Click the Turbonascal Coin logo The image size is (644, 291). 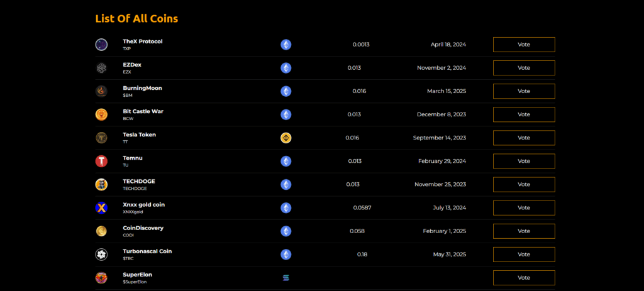coord(101,254)
